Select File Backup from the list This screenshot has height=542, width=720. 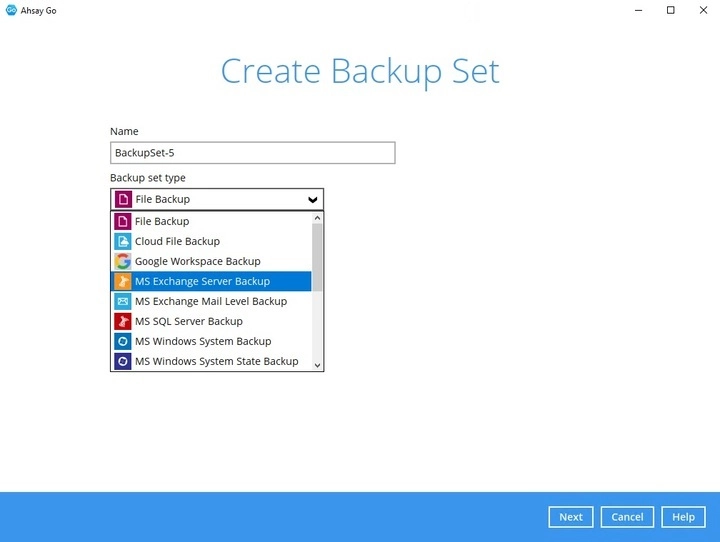[x=211, y=221]
